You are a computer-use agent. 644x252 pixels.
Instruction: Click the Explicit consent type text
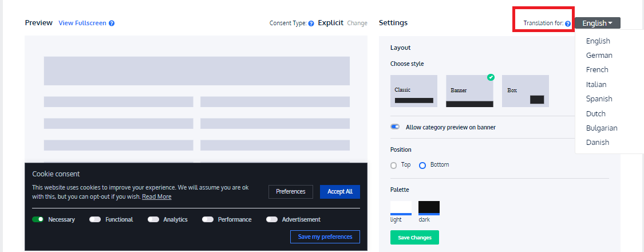(331, 23)
